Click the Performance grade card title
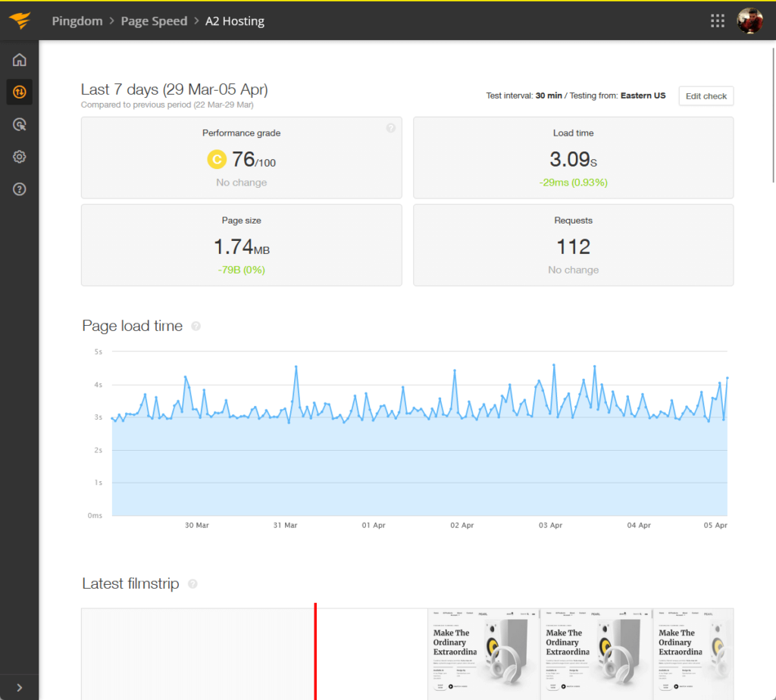The height and width of the screenshot is (700, 776). click(x=242, y=133)
